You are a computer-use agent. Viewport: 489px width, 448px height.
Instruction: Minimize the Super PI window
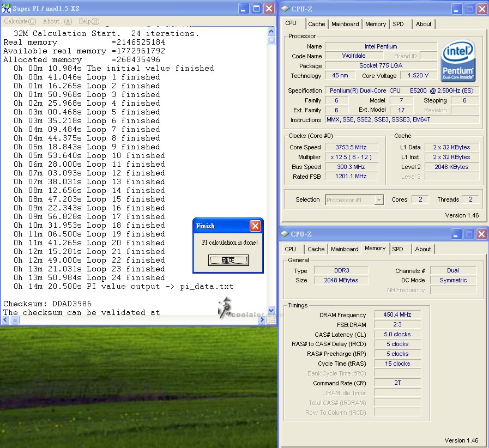pos(244,8)
